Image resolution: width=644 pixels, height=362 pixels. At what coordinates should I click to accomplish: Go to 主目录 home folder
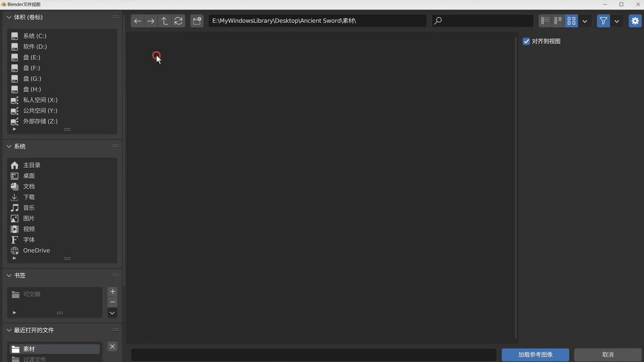point(62,165)
